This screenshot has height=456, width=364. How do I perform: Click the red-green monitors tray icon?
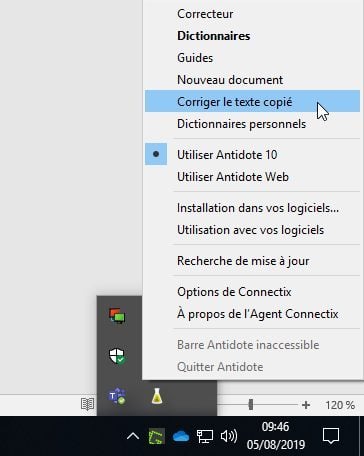pyautogui.click(x=117, y=316)
